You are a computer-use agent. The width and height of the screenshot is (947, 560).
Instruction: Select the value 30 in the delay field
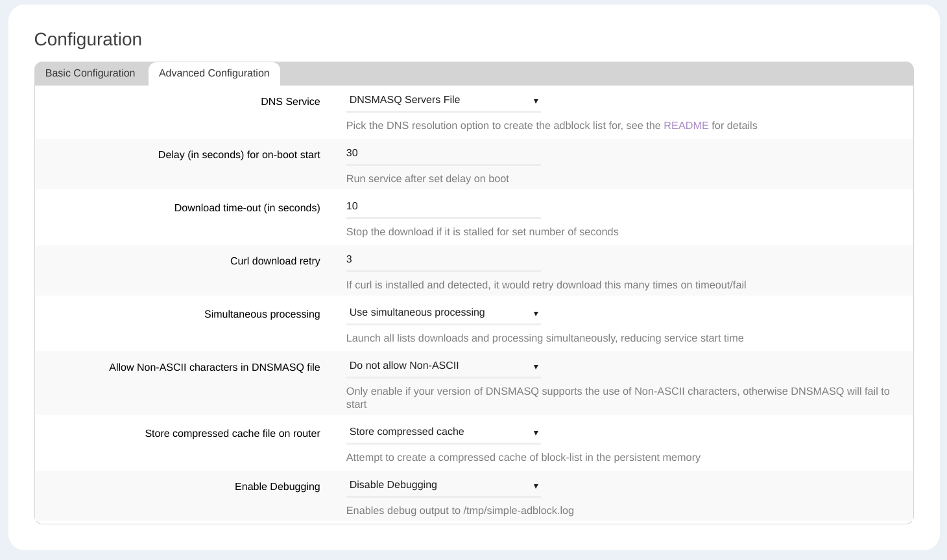click(353, 154)
